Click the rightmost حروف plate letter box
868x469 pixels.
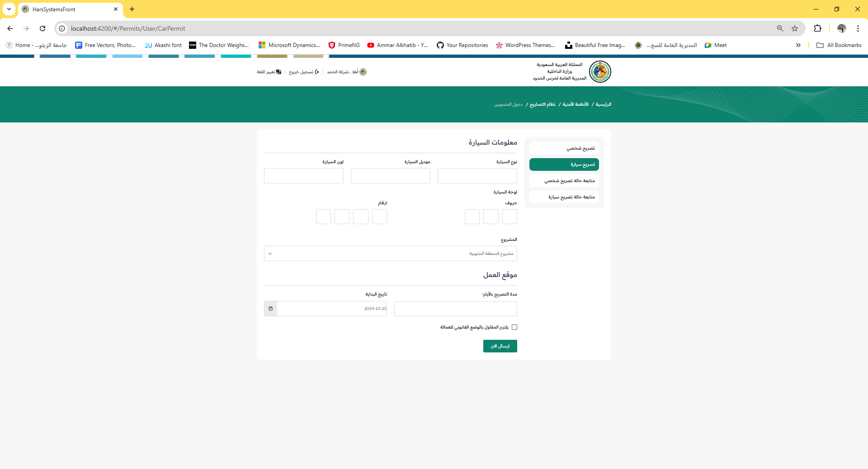(509, 217)
